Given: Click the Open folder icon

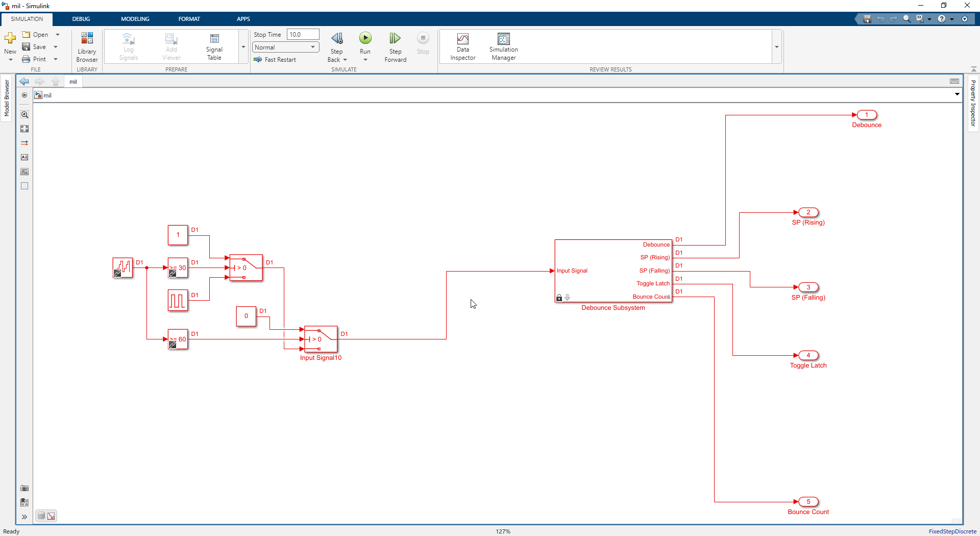Looking at the screenshot, I should [x=26, y=35].
